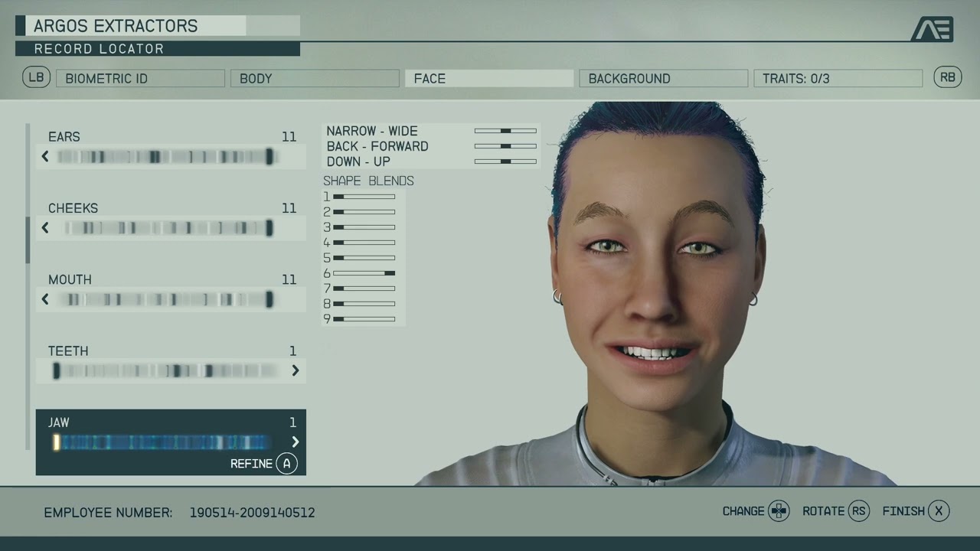Open the Background tab
Image resolution: width=980 pixels, height=551 pixels.
664,78
